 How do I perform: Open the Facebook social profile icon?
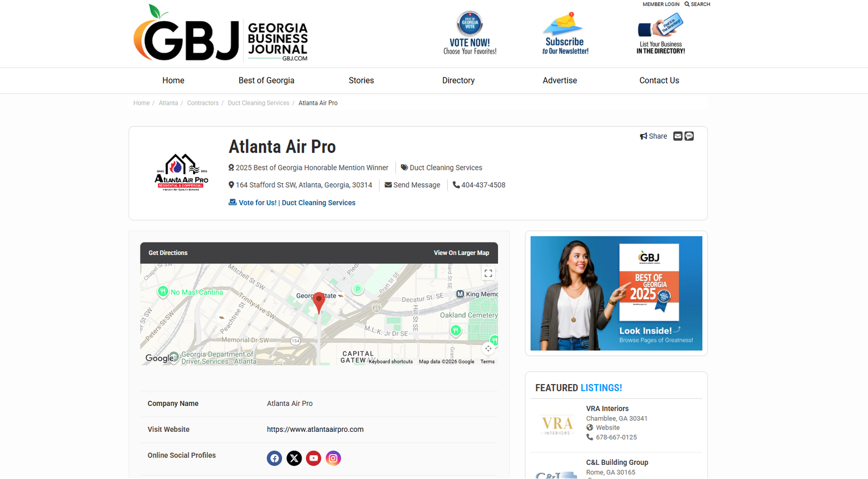click(275, 458)
